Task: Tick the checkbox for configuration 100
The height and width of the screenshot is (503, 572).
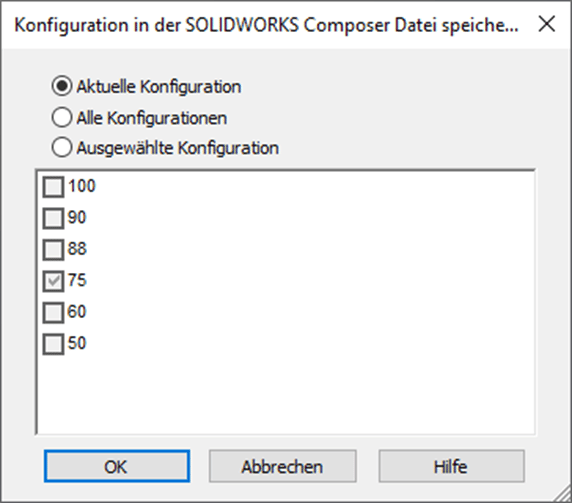Action: click(x=53, y=187)
